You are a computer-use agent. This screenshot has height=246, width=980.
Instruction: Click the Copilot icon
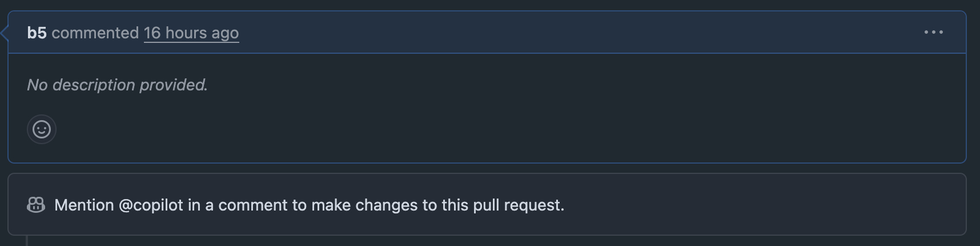click(36, 205)
